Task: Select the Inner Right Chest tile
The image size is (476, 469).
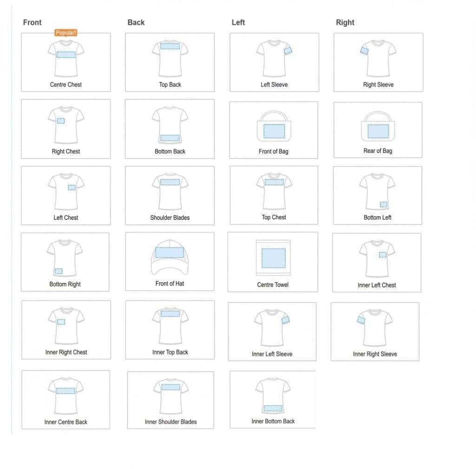Action: pos(66,330)
